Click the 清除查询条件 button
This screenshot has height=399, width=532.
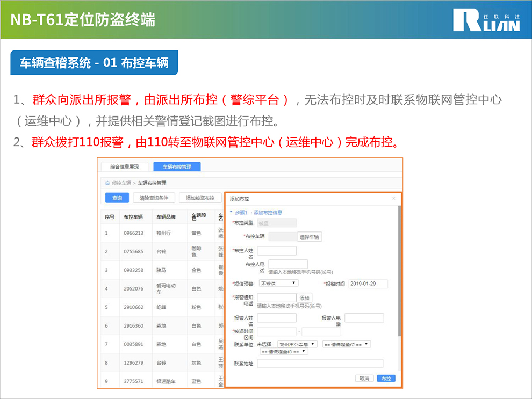(154, 198)
